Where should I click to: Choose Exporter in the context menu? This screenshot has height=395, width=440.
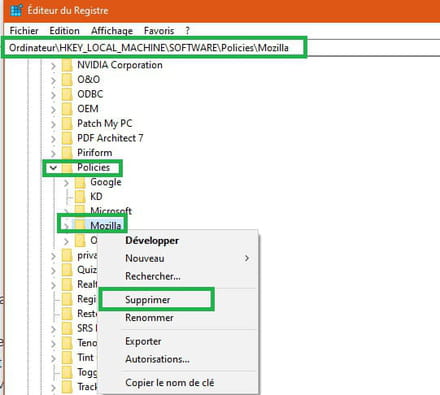pos(143,342)
